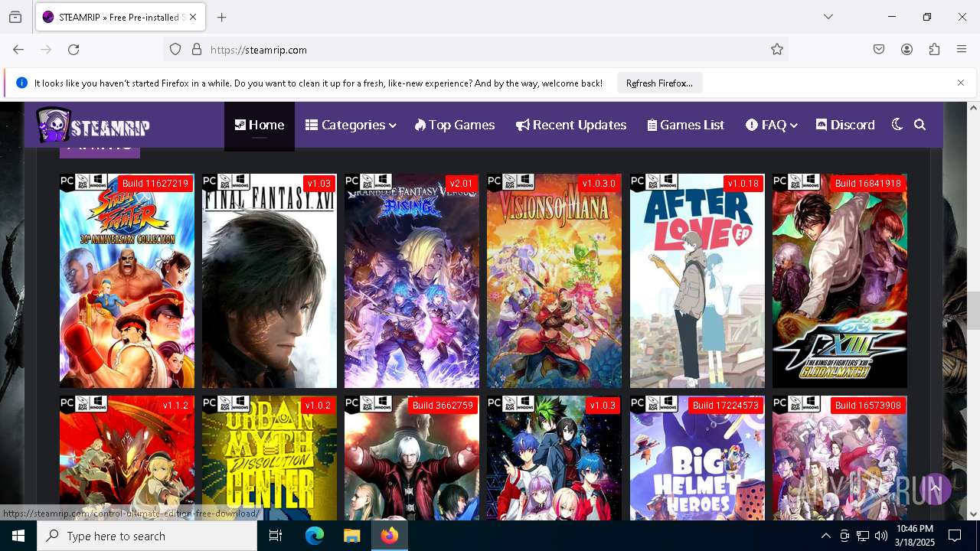
Task: Open Street Fighter 30th Anniversary Collection cover
Action: (127, 281)
